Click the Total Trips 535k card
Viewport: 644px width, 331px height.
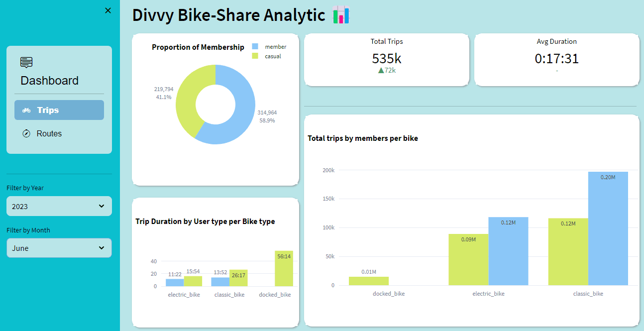click(x=387, y=58)
